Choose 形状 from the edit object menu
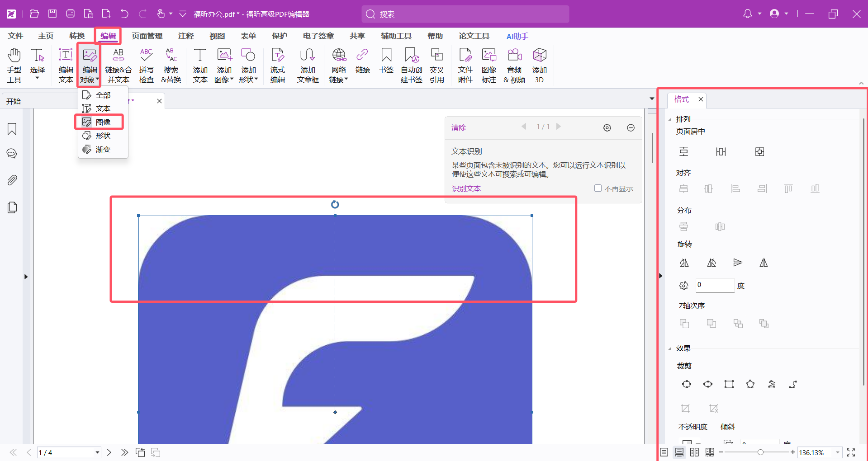This screenshot has height=461, width=868. point(103,136)
